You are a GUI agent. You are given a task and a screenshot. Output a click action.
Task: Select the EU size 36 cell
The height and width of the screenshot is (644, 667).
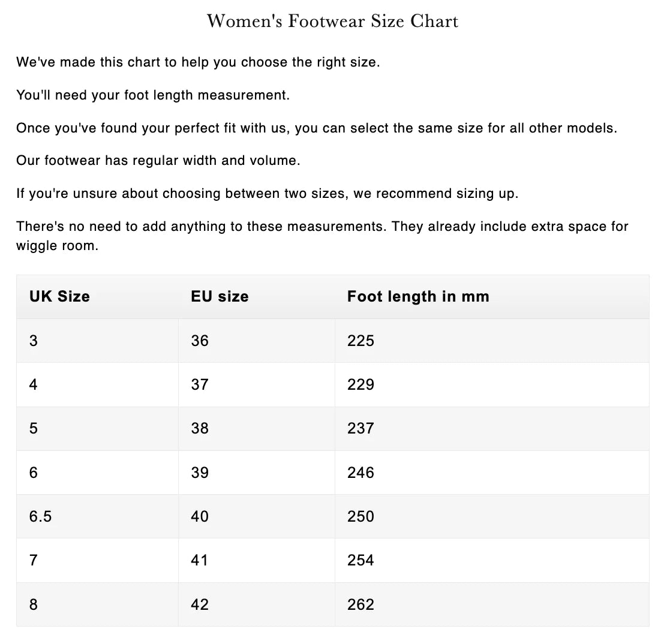point(200,341)
